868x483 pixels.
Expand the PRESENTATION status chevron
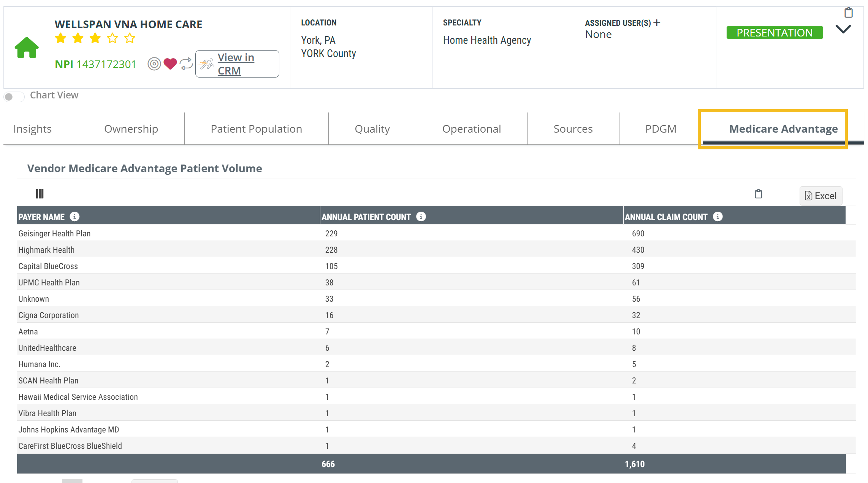843,29
